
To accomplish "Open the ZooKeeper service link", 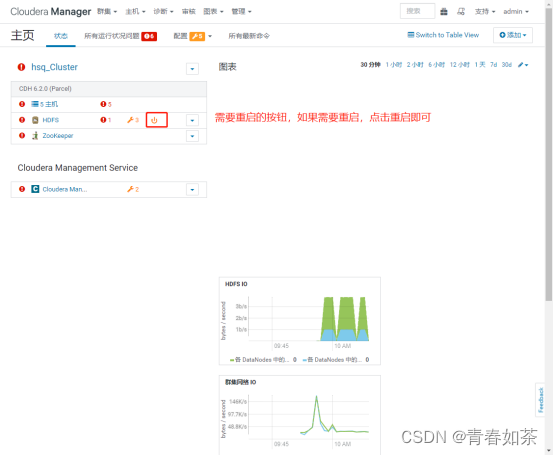I will pyautogui.click(x=58, y=135).
